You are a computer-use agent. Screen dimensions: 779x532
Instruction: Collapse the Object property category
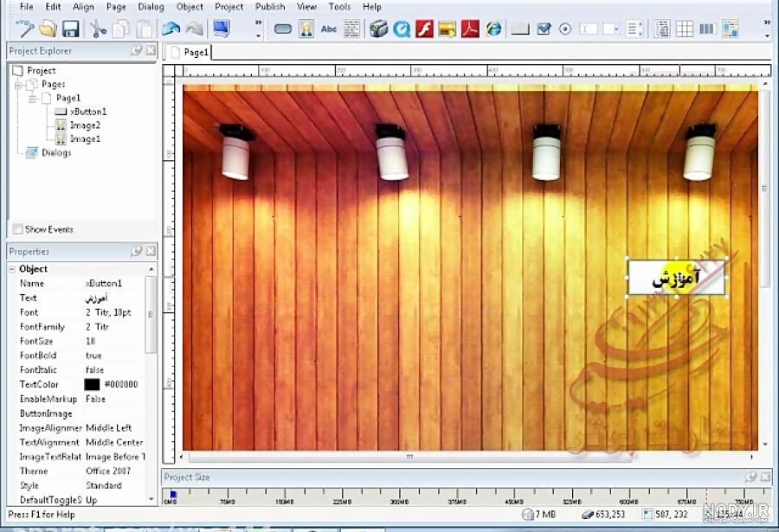[12, 269]
